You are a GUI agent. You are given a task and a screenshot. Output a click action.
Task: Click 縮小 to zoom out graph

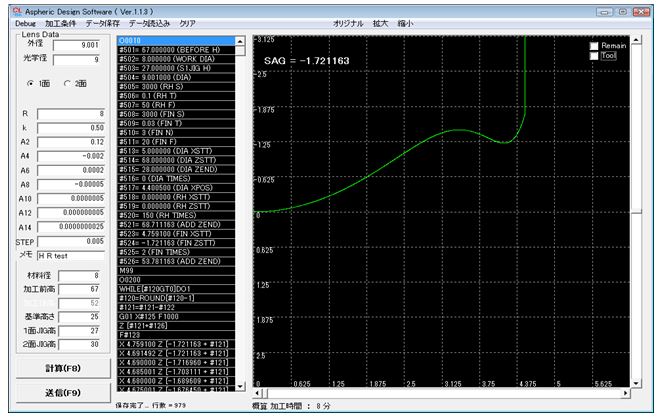[x=405, y=23]
